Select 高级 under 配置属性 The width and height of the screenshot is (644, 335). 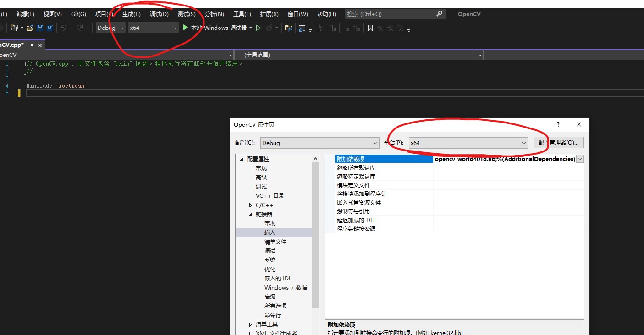261,178
